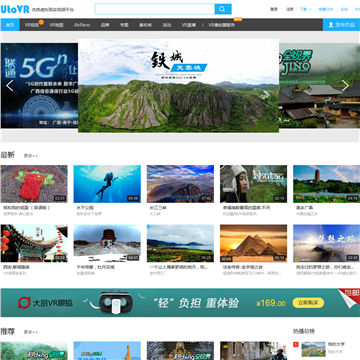Advance carousel with the right arrow

(345, 86)
